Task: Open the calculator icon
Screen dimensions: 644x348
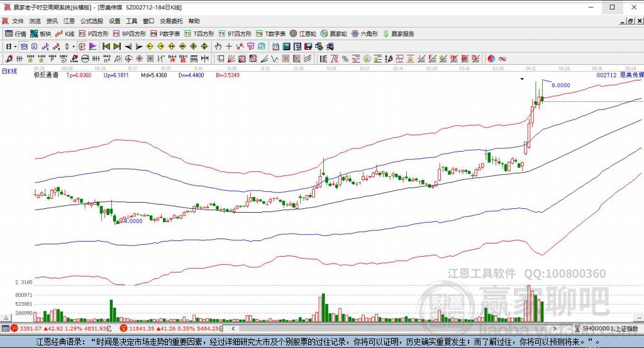Action: [x=286, y=47]
